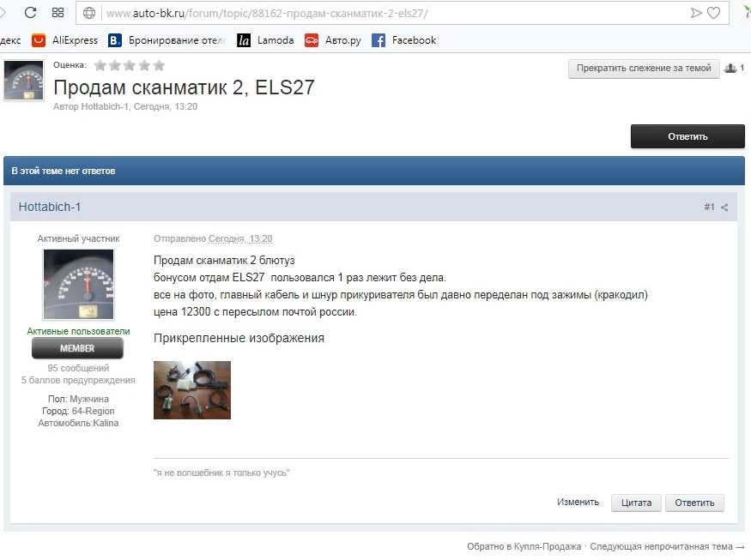Screen dimensions: 751x560
Task: Click the globe site info icon
Action: coord(89,13)
